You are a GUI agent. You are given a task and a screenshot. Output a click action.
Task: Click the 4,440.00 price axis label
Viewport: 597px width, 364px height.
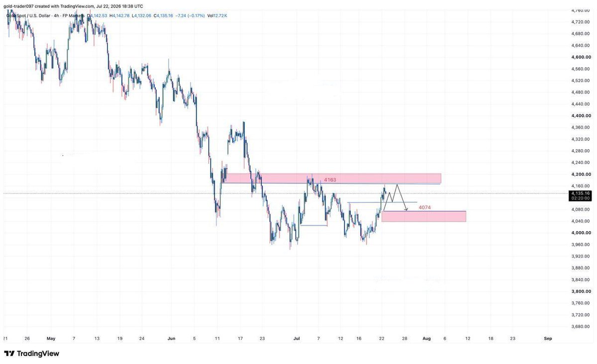pyautogui.click(x=581, y=104)
